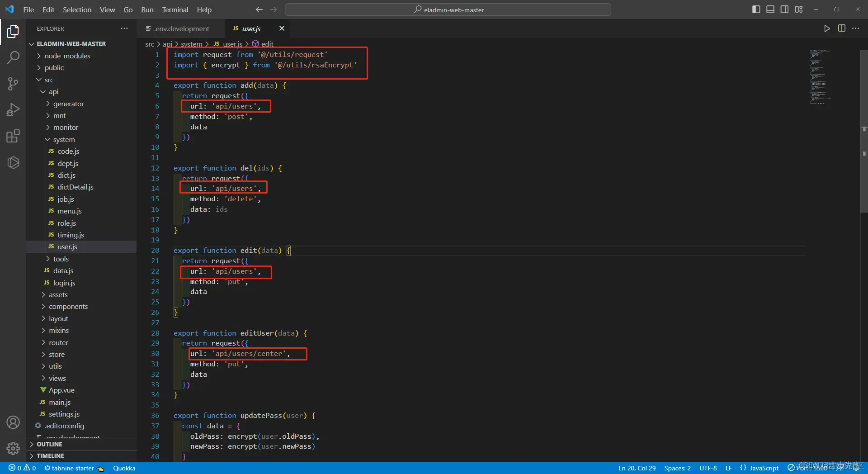Screen dimensions: 868x474
Task: Toggle the bottom panel layout icon
Action: (770, 9)
